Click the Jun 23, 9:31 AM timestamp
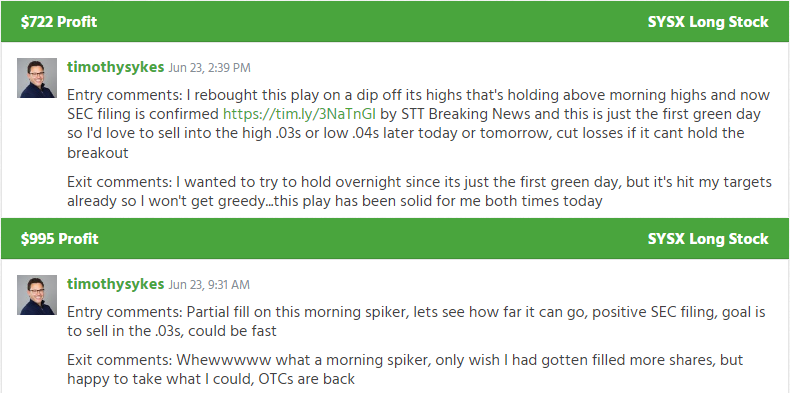The height and width of the screenshot is (393, 790). point(209,285)
